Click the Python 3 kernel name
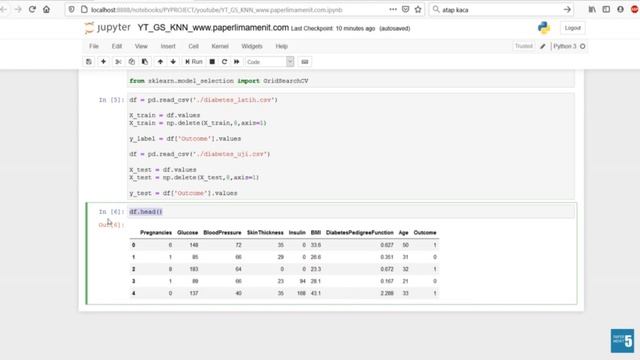The image size is (640, 360). pos(564,46)
